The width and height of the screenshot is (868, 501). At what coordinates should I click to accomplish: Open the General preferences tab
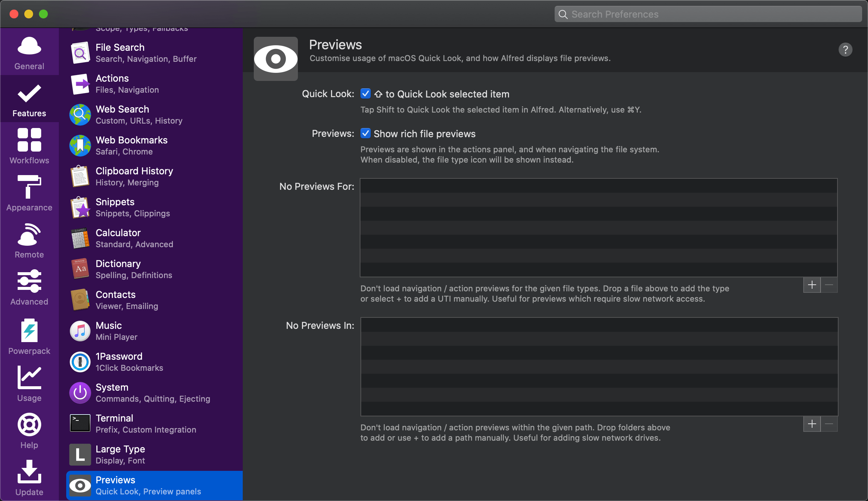[29, 53]
